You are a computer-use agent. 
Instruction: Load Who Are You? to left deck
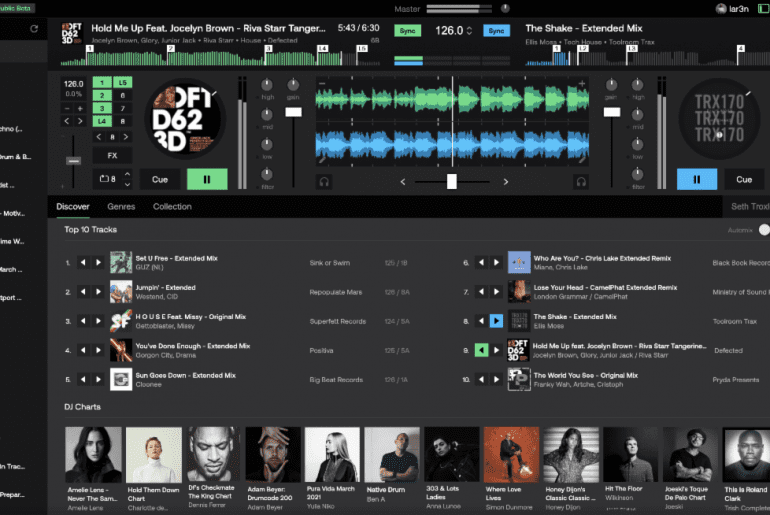coord(481,263)
